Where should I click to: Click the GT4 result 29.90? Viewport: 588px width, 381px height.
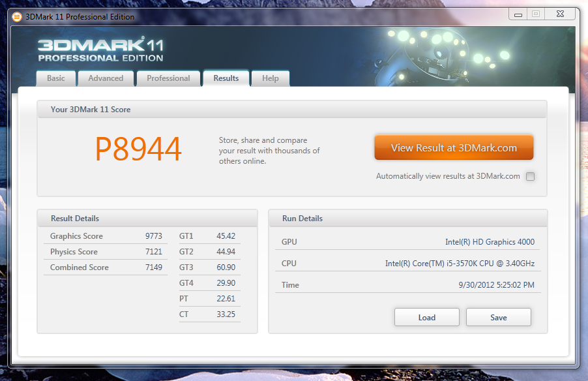coord(226,283)
